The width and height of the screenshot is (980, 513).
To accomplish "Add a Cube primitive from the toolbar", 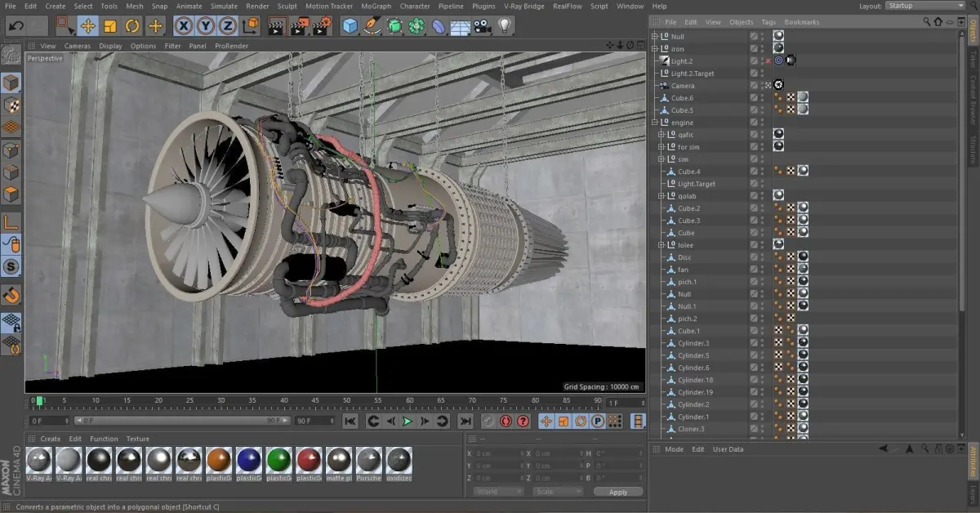I will pos(350,26).
